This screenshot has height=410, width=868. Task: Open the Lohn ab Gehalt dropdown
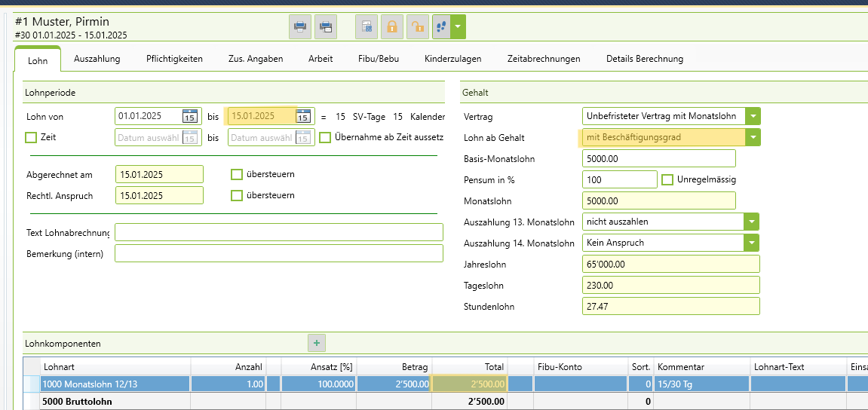click(752, 137)
